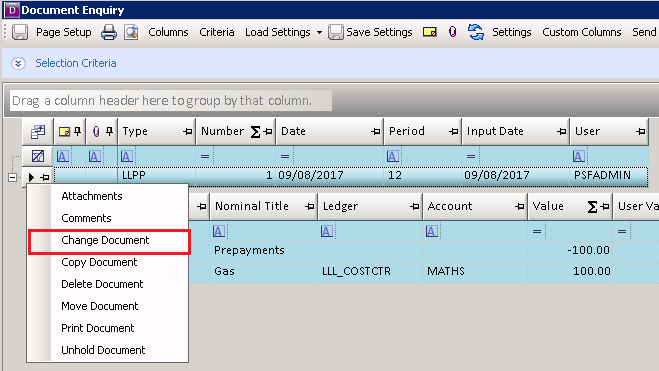Open print preview magnifier icon

click(131, 32)
